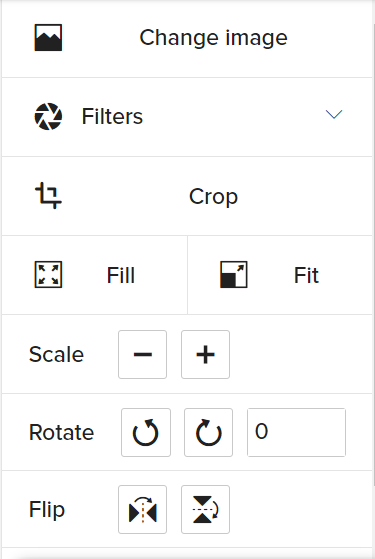This screenshot has width=375, height=559.
Task: Rotate image clockwise
Action: click(x=209, y=432)
